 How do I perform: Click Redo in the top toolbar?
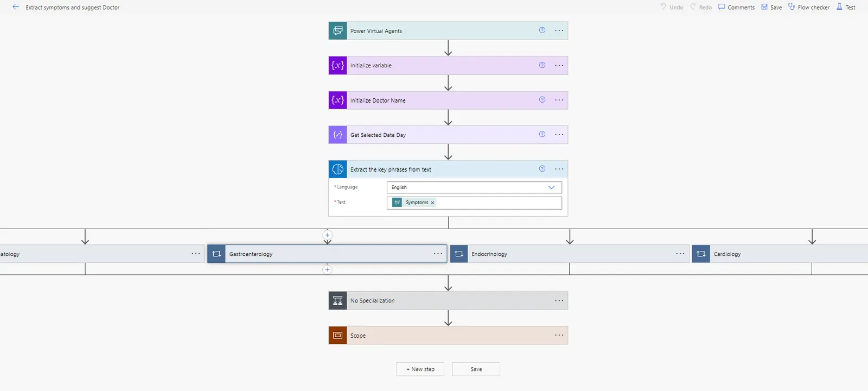click(x=700, y=8)
